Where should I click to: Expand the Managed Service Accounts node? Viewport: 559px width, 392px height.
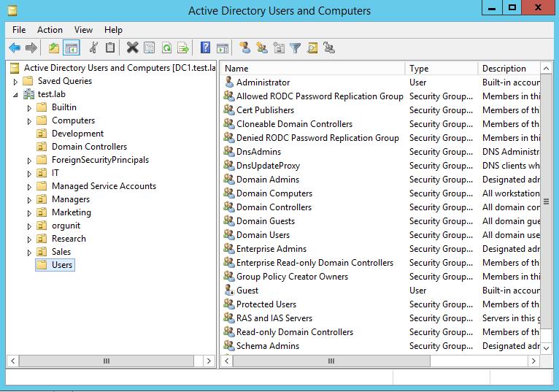[x=29, y=187]
